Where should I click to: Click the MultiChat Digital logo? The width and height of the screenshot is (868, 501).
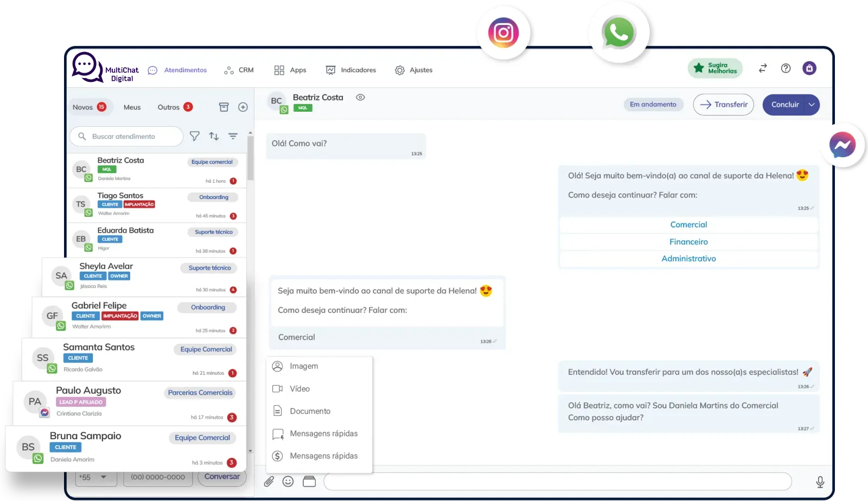(105, 68)
